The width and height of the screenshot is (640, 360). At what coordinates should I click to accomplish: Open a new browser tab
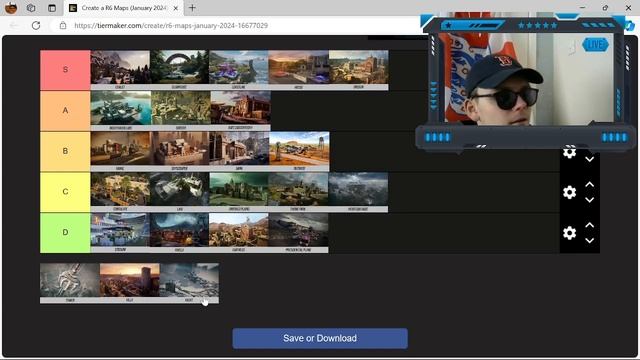tap(192, 7)
